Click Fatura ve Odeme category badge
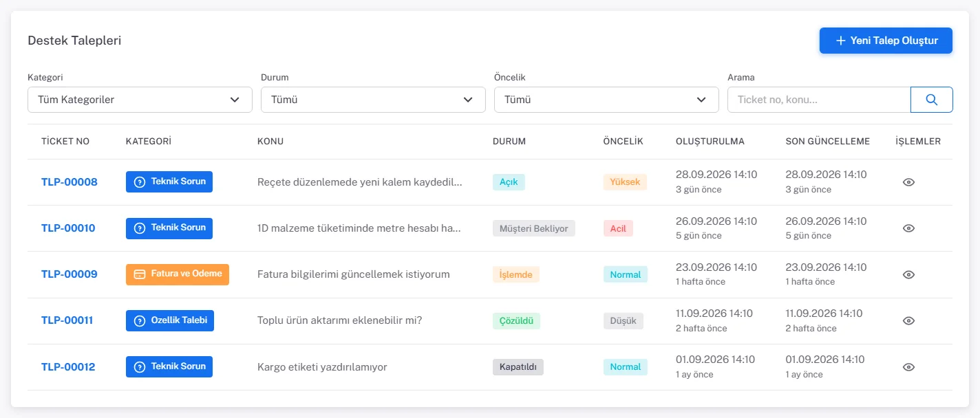Screen dimensions: 980x418 click(178, 274)
